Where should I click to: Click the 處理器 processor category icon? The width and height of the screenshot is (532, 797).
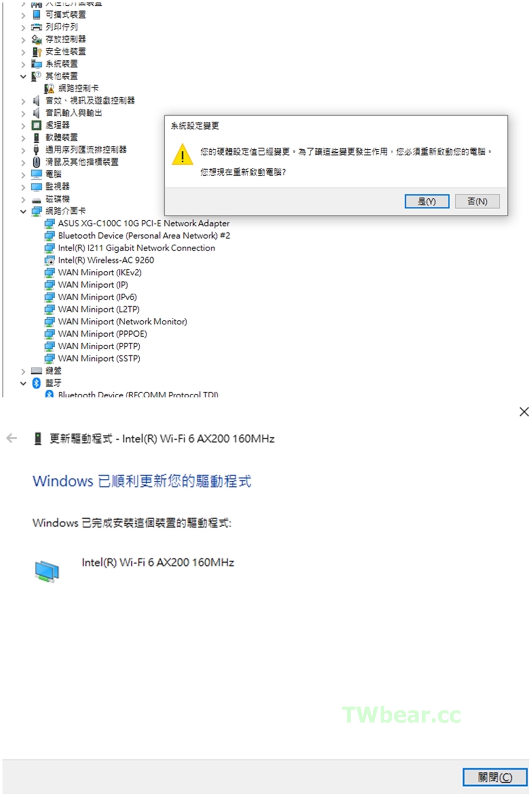click(36, 125)
